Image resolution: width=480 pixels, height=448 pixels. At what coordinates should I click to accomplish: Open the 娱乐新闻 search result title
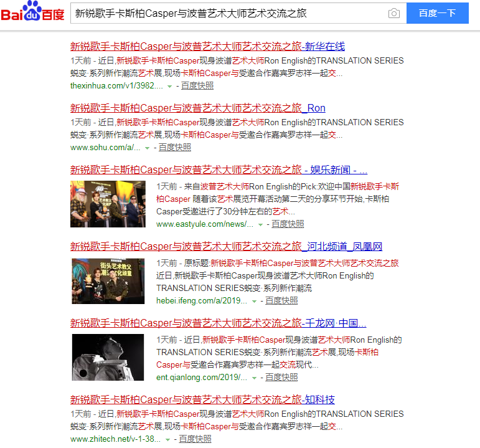[219, 170]
